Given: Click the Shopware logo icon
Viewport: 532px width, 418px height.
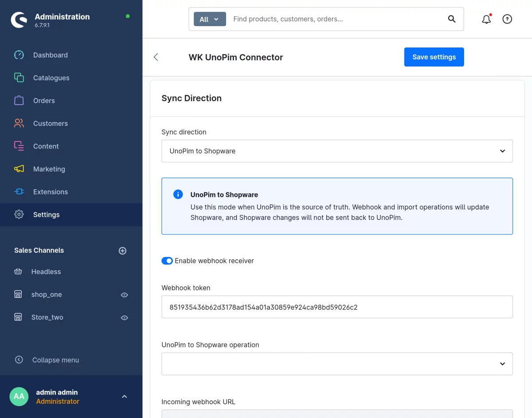Looking at the screenshot, I should (19, 20).
